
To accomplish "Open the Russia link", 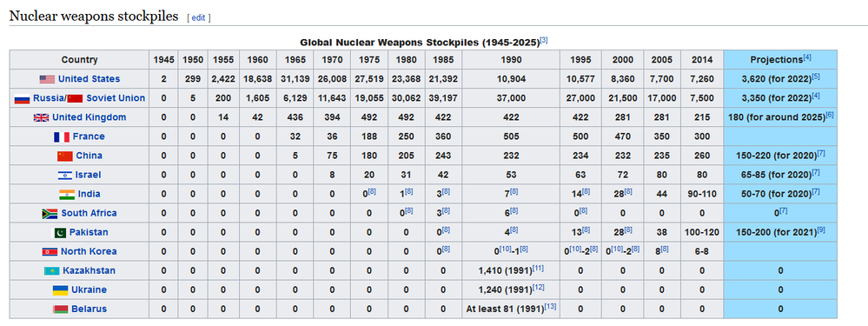I will tap(49, 98).
